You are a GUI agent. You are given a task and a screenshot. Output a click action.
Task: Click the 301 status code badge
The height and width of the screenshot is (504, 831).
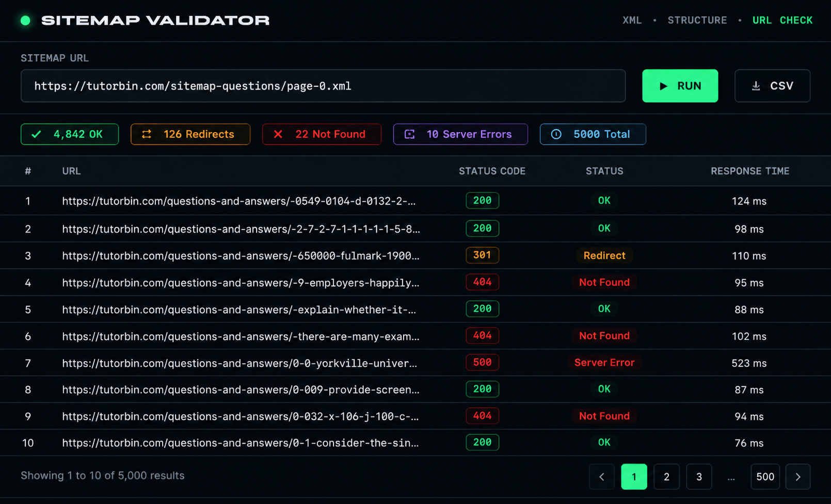482,255
